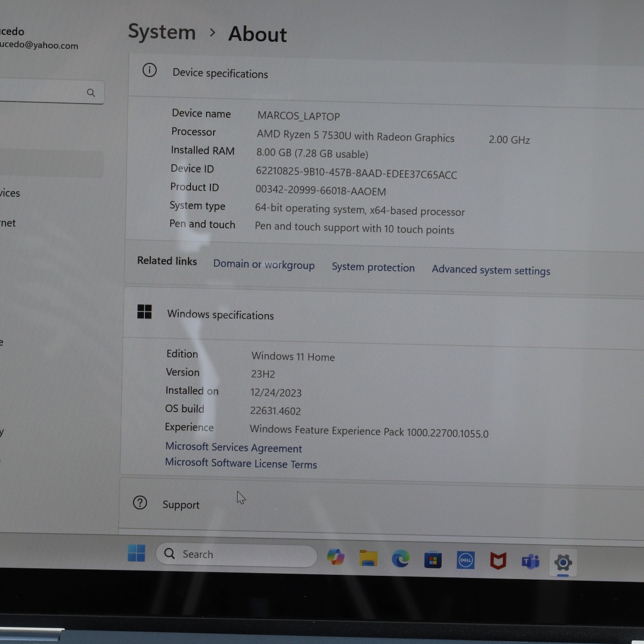Image resolution: width=644 pixels, height=644 pixels.
Task: Open the Domain or workgroup link
Action: (264, 265)
